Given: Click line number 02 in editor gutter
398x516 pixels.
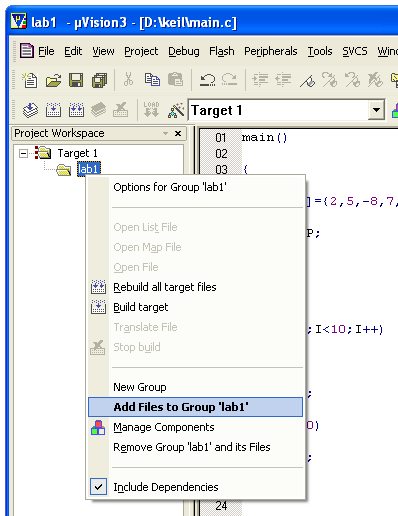Looking at the screenshot, I should pyautogui.click(x=221, y=154).
